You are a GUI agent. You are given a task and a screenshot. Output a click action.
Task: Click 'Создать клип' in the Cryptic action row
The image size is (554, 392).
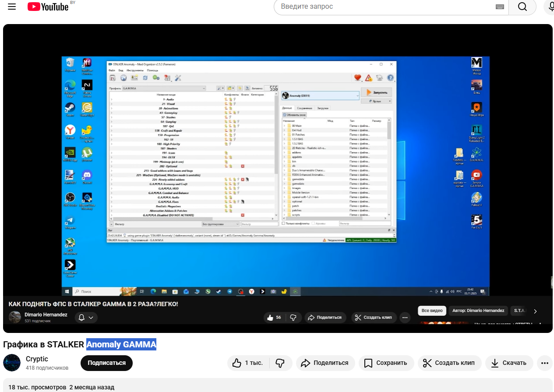tap(449, 363)
